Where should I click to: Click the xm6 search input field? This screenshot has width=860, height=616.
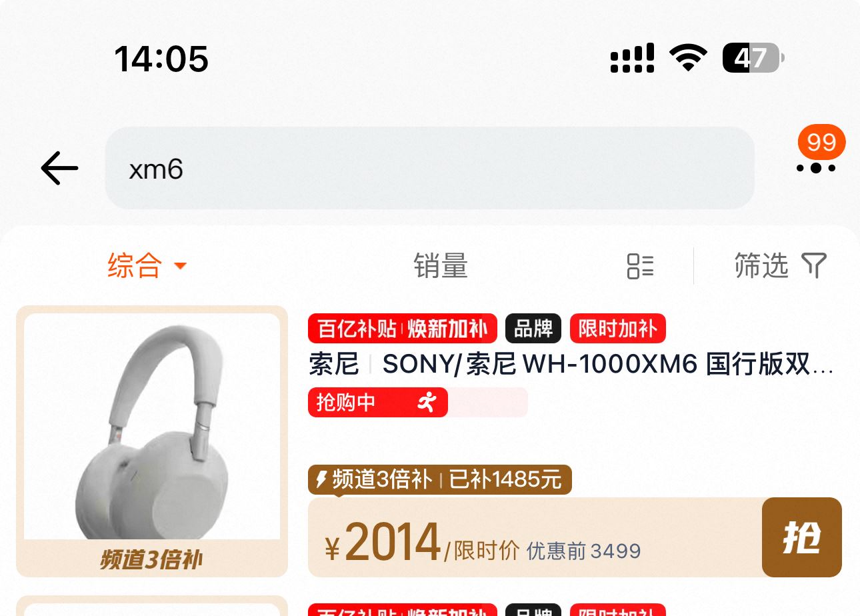[429, 168]
